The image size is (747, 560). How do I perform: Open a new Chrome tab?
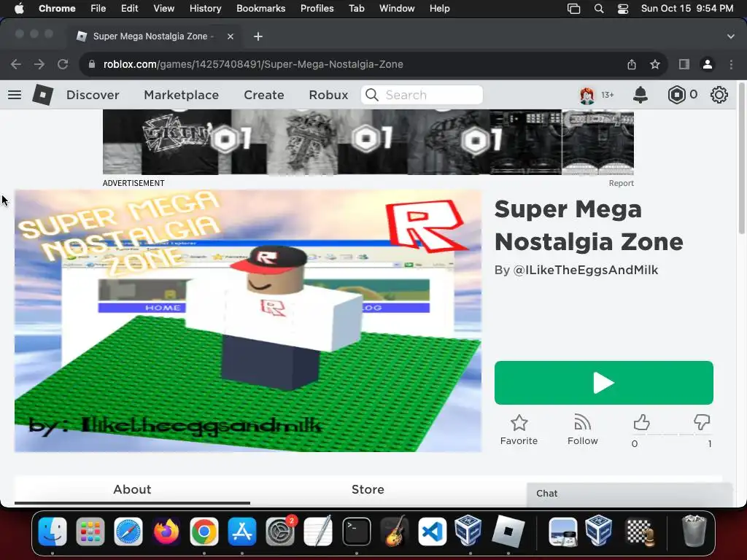(x=258, y=36)
